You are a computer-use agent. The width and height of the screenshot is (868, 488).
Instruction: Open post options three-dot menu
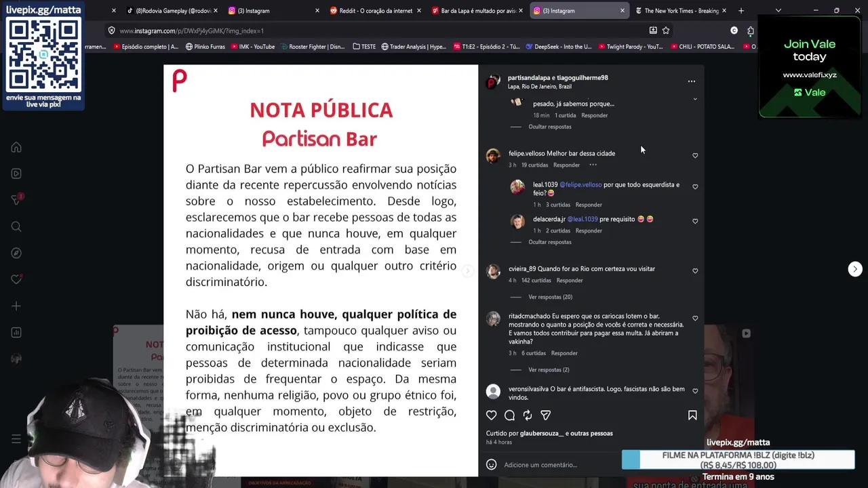coord(692,81)
